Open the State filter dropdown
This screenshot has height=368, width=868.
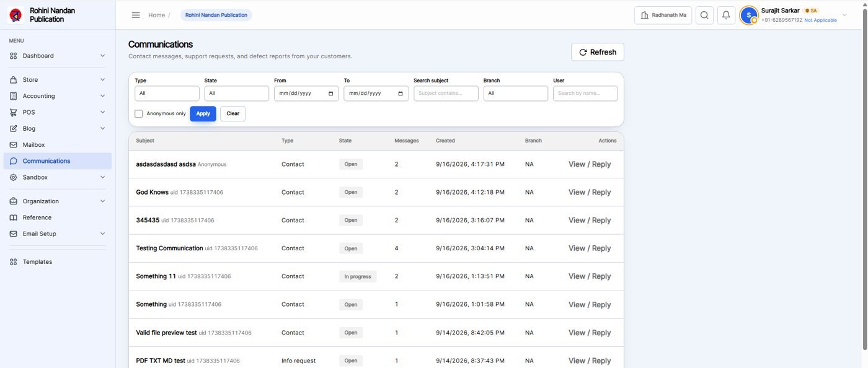237,94
